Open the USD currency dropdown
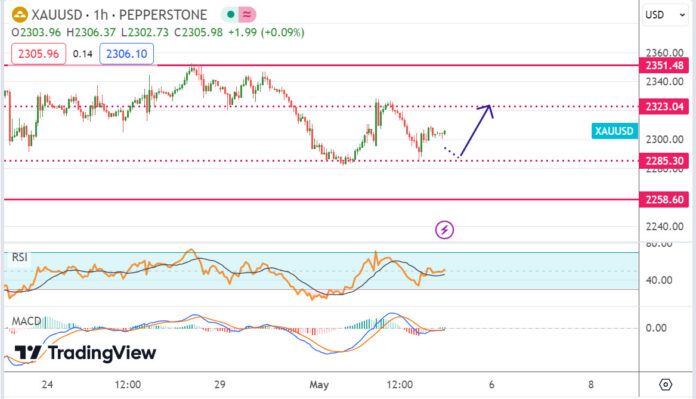 click(664, 15)
